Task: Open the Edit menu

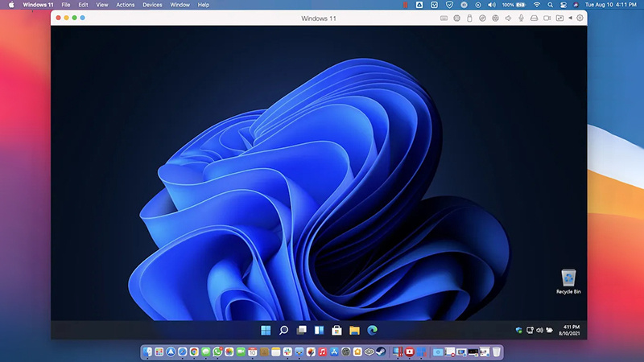Action: tap(83, 5)
